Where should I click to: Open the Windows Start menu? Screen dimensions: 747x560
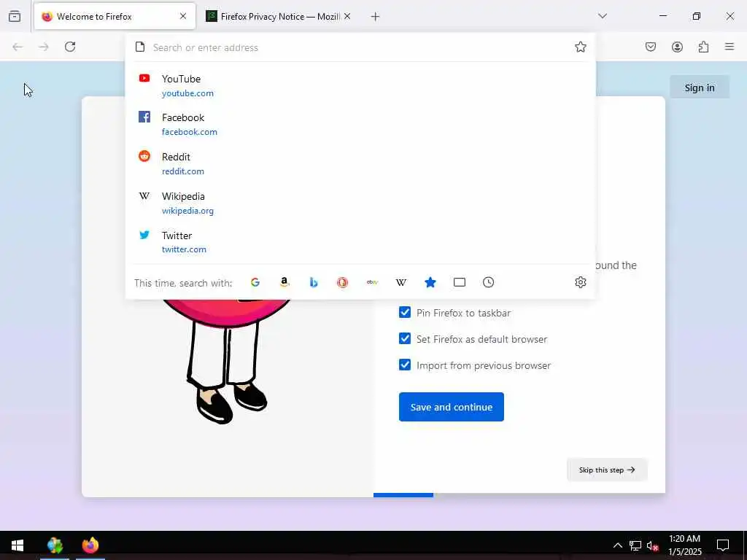(18, 545)
